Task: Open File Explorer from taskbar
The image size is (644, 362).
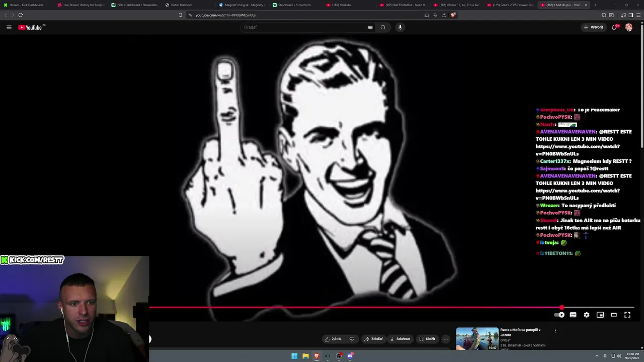Action: tap(305, 356)
